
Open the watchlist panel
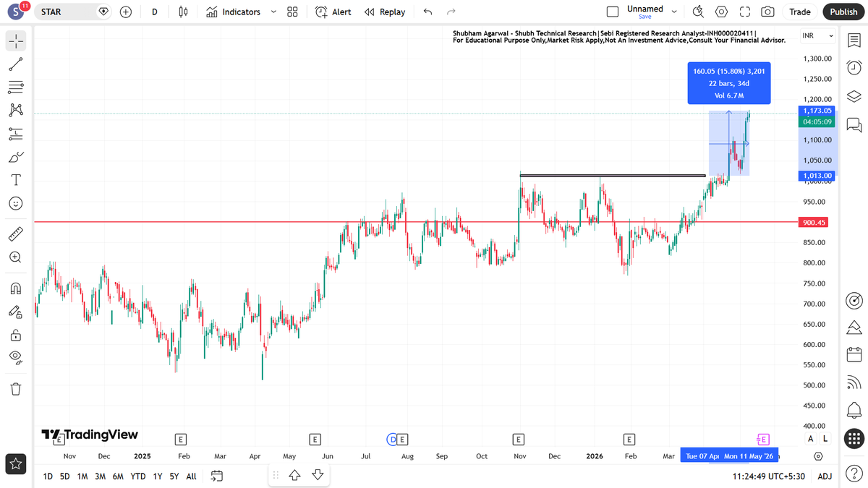(x=854, y=40)
